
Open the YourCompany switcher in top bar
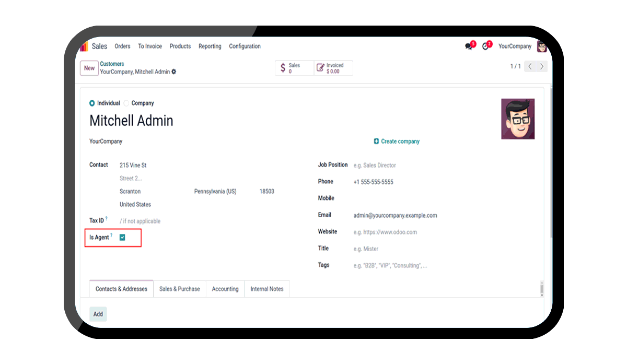click(x=515, y=46)
